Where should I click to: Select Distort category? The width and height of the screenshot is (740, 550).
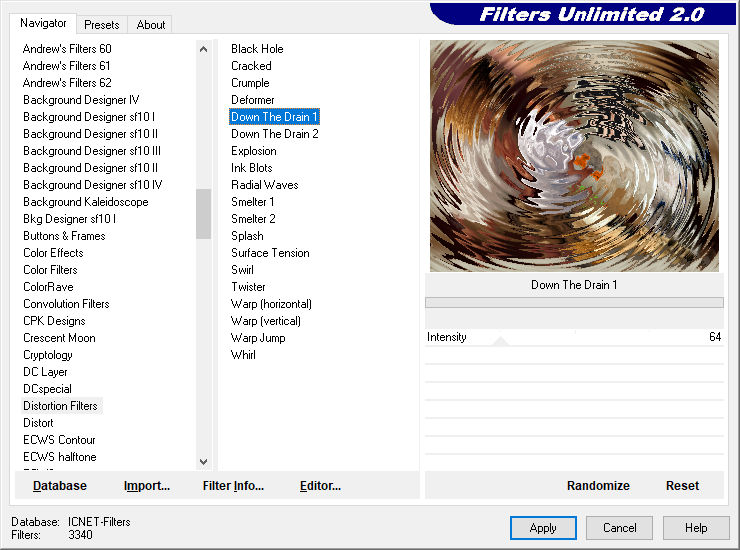38,423
